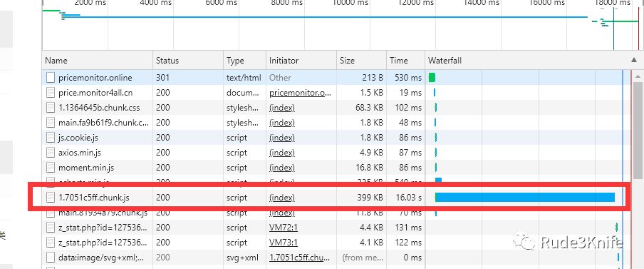Image resolution: width=644 pixels, height=269 pixels.
Task: Open the (index) initiator link for 1.1364645b.chunk.css
Action: click(x=282, y=108)
